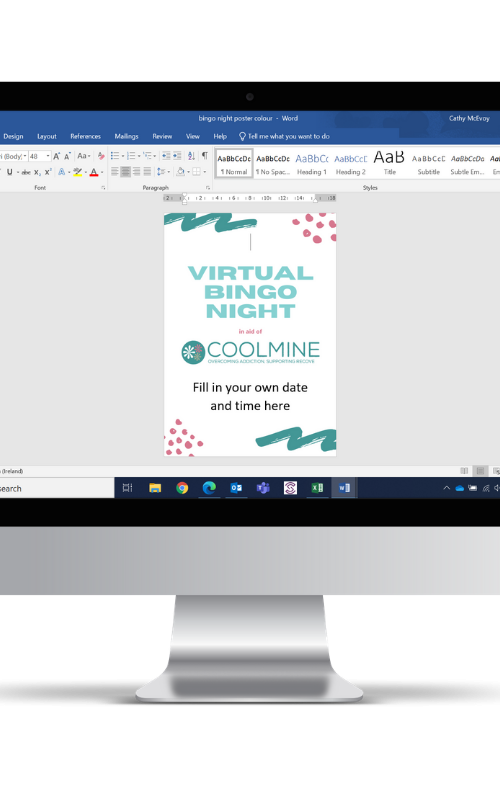This screenshot has height=788, width=500.
Task: Apply paragraph shading with the paint bucket
Action: (180, 172)
